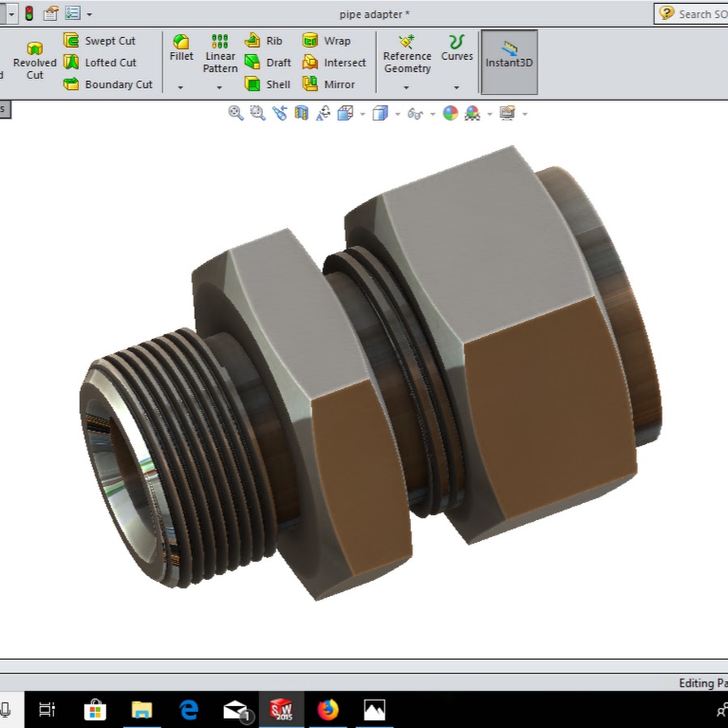Open the View Orientation dropdown arrow
The image size is (728, 728).
click(362, 114)
